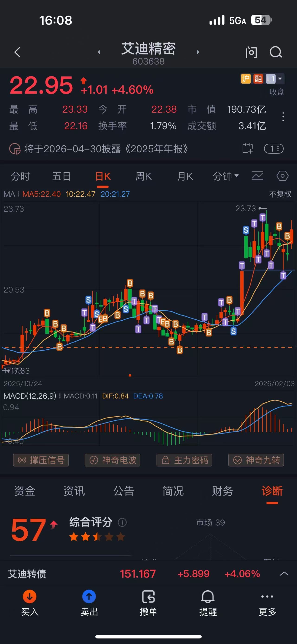The image size is (297, 644).
Task: Switch to the 五日 chart tab
Action: coord(61,176)
